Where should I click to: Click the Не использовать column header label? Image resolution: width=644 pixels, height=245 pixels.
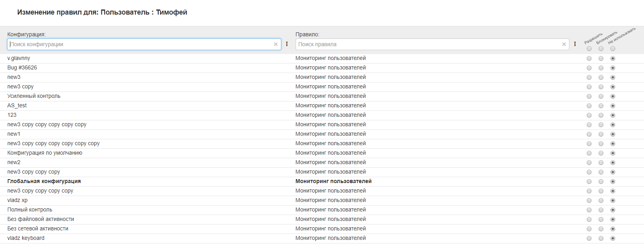[x=622, y=36]
